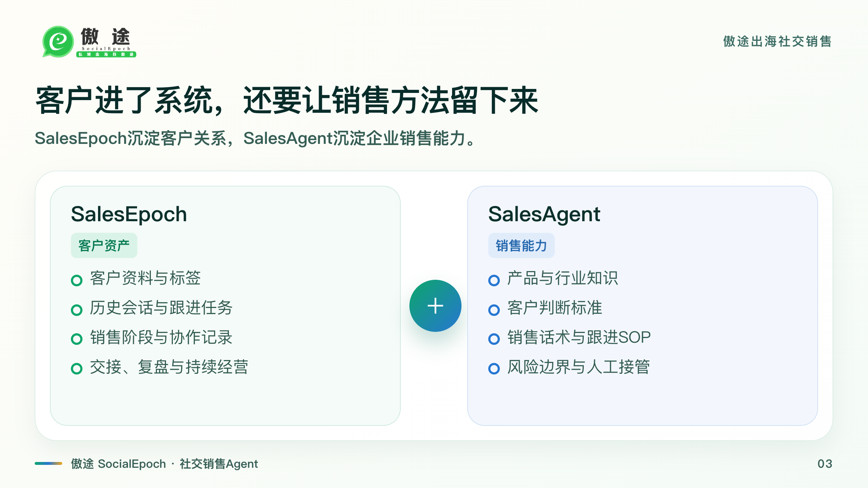This screenshot has width=868, height=488.
Task: Click the 傲途出海社交销售 header text
Action: pos(778,41)
